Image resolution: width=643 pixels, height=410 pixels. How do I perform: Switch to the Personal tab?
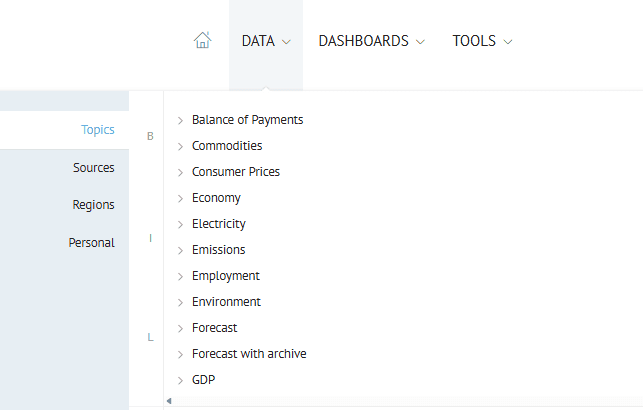click(x=91, y=243)
